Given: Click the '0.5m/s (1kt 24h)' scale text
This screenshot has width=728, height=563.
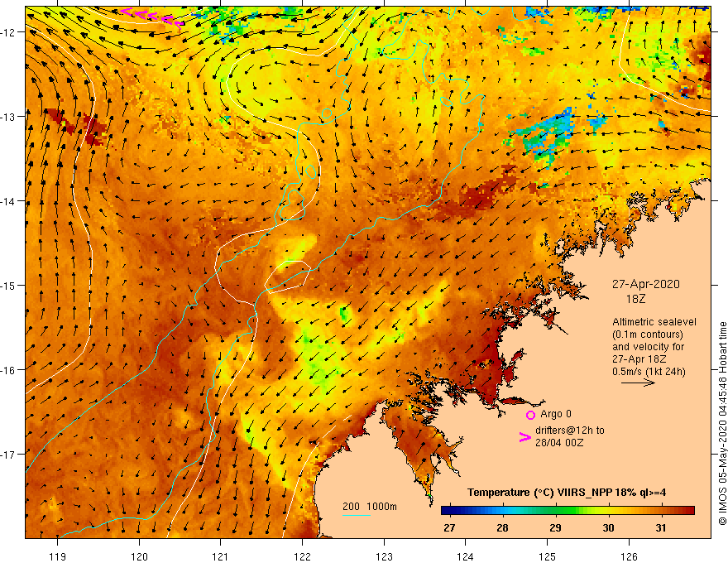Looking at the screenshot, I should pyautogui.click(x=649, y=372).
